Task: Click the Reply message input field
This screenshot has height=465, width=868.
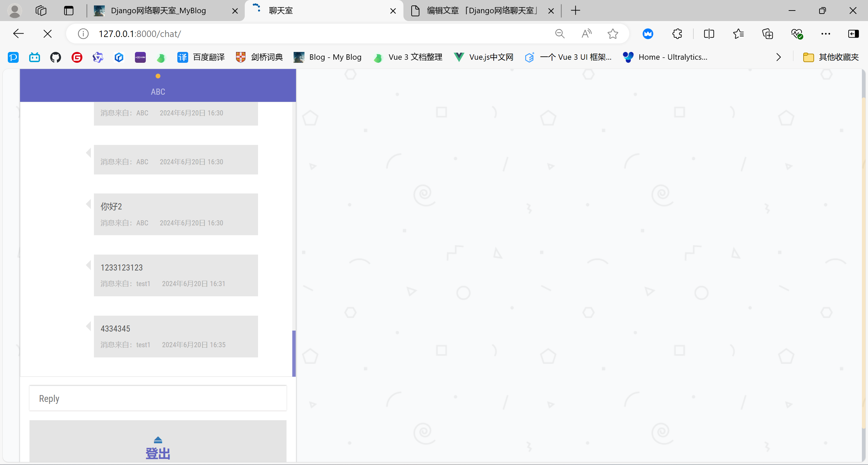Action: (158, 398)
